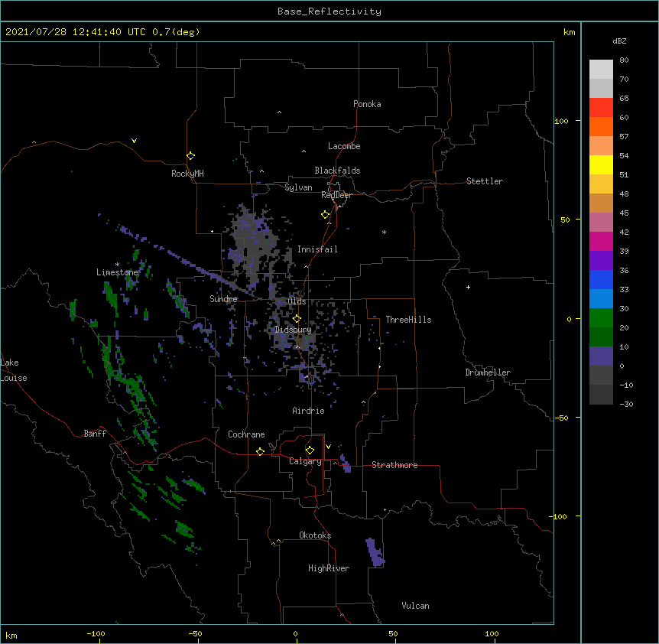Click the blue 36 dBZ color swatch
The width and height of the screenshot is (659, 644).
coord(601,279)
